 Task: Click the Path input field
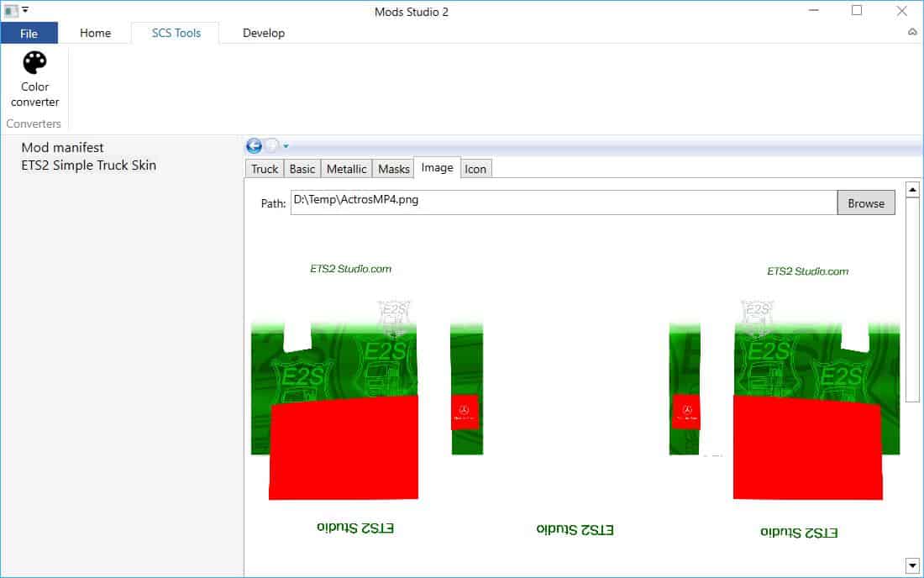[563, 203]
